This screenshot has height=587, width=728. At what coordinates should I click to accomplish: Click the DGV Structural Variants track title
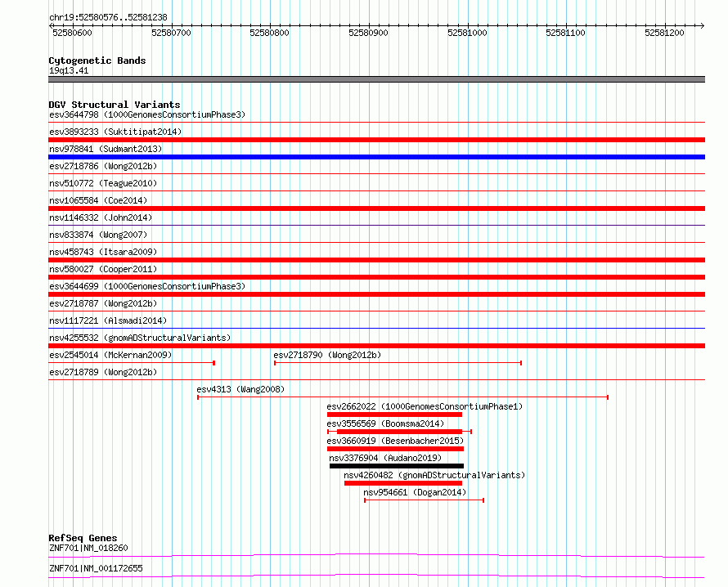(115, 105)
